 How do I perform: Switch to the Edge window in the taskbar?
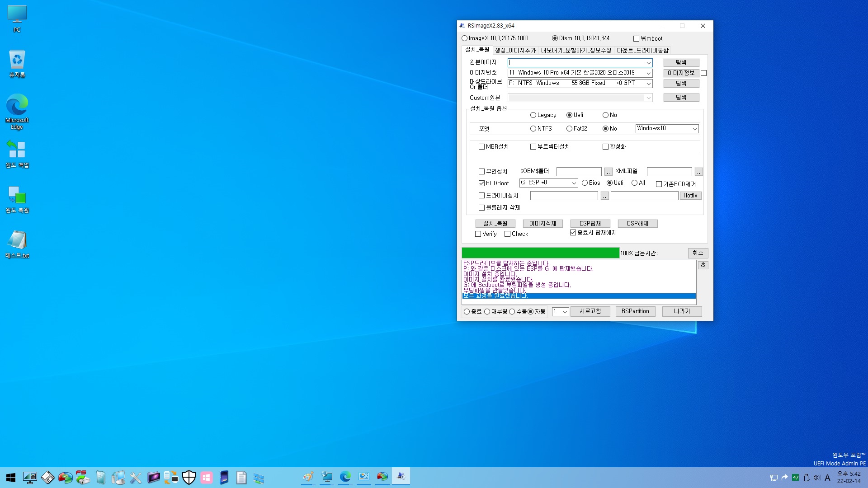pos(345,477)
